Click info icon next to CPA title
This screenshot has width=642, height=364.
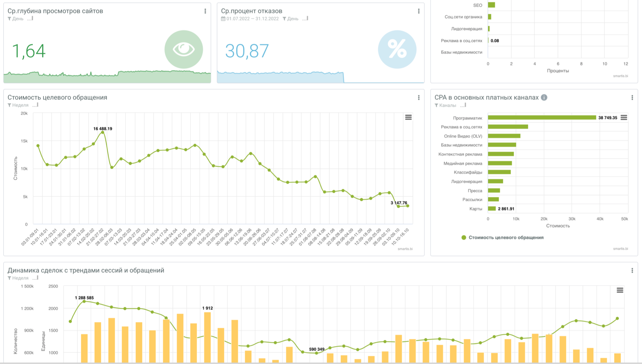pos(544,97)
